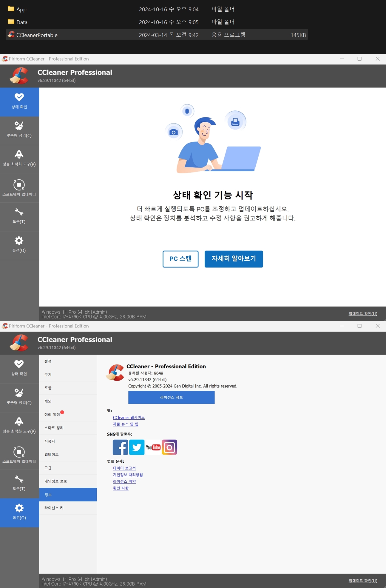Select the 업데이트 options tab
This screenshot has height=588, width=386.
click(68, 454)
